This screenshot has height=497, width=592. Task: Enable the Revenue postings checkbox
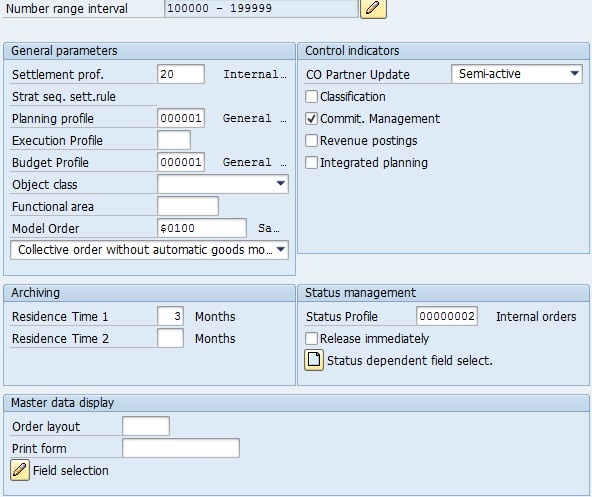tap(311, 140)
